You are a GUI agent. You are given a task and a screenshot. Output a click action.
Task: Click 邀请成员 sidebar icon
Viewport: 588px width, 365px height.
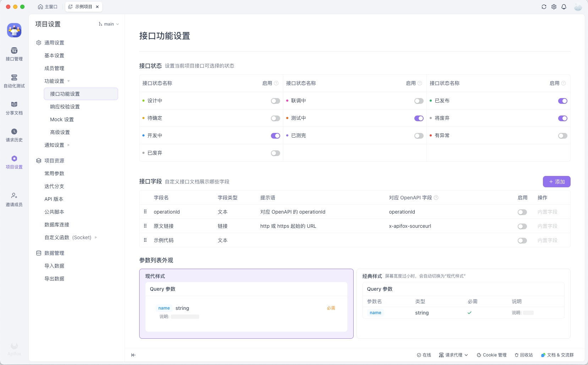click(x=14, y=200)
